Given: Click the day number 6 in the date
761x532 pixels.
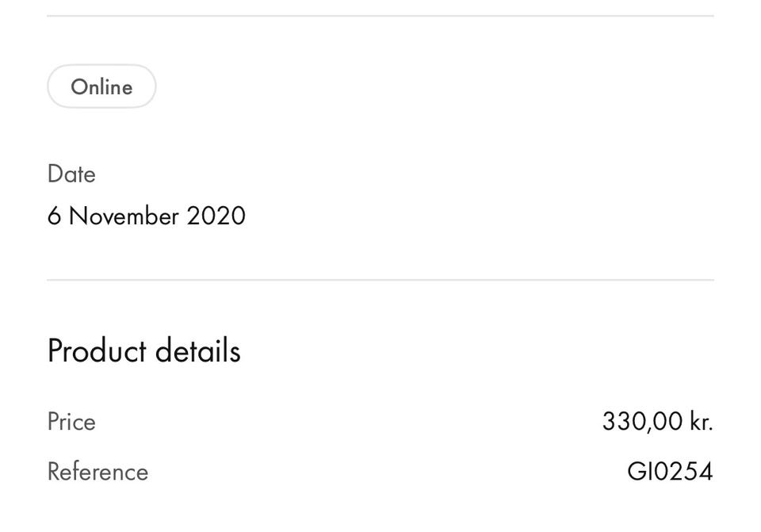Looking at the screenshot, I should point(54,216).
